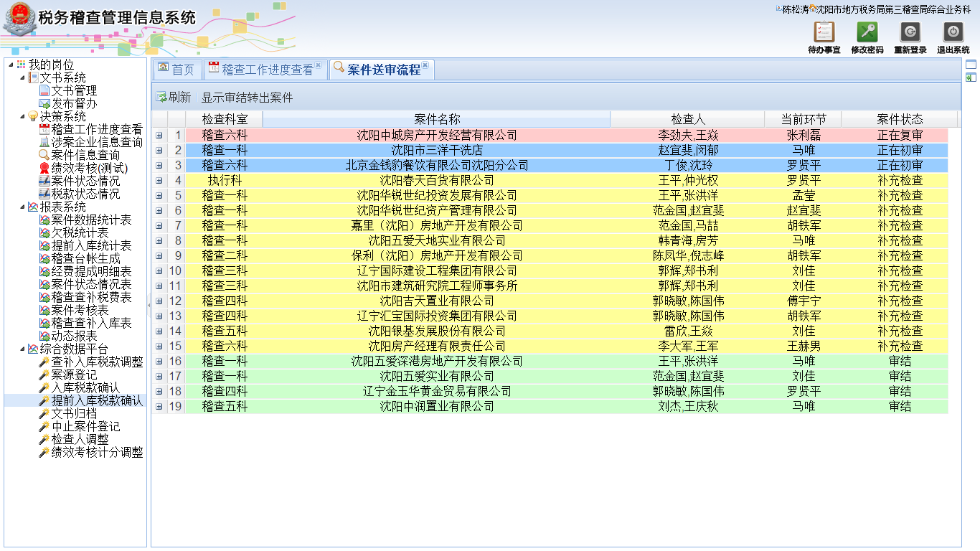Open 经费提成明细表 report icon

tap(44, 272)
